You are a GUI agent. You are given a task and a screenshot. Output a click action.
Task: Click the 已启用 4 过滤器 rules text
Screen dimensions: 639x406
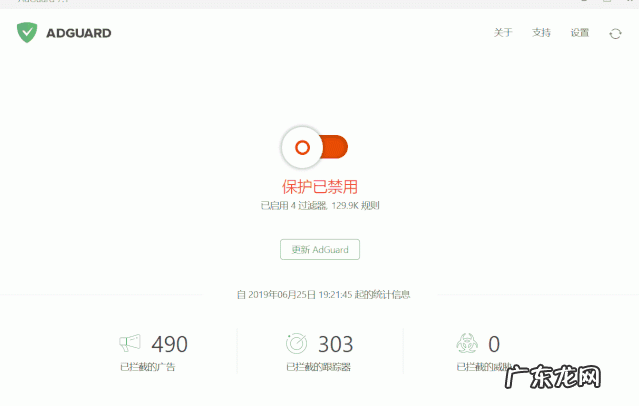[320, 205]
